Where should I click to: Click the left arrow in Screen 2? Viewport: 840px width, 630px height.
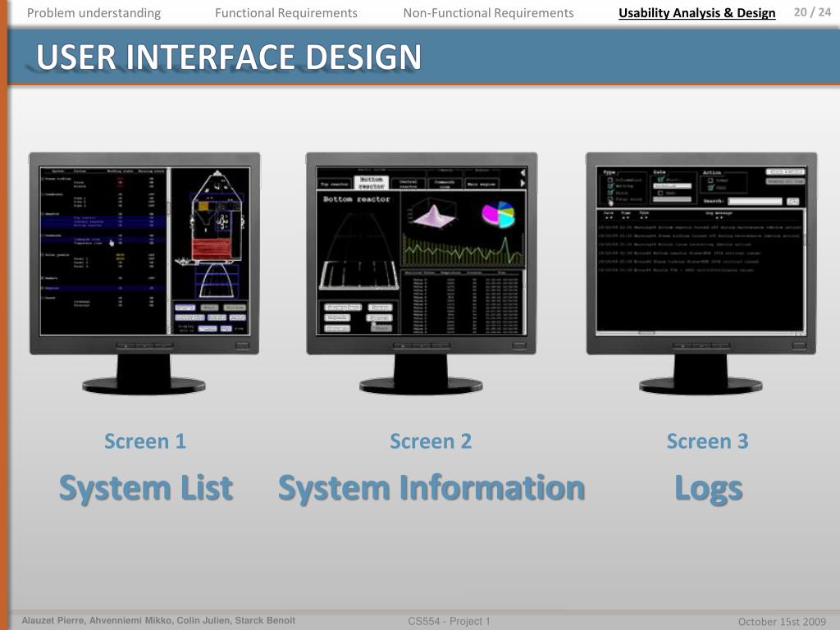coord(523,172)
